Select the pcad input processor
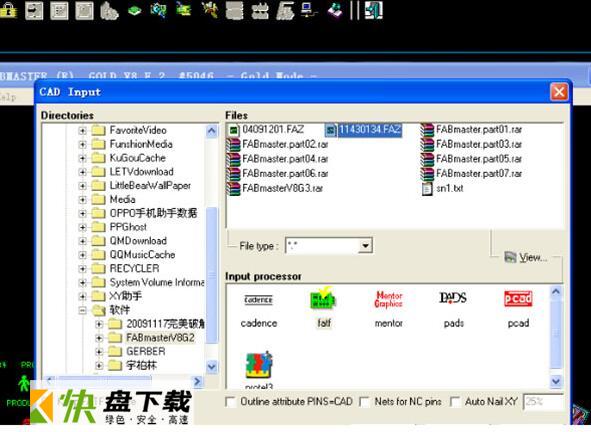Image resolution: width=591 pixels, height=432 pixels. tap(518, 309)
